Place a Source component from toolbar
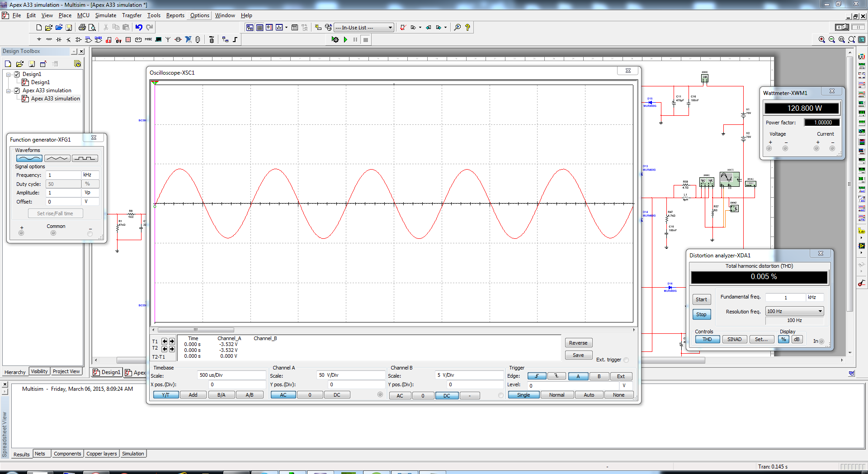 tap(39, 40)
